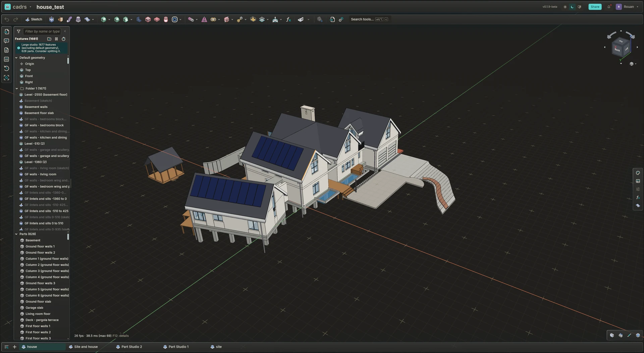The width and height of the screenshot is (644, 353).
Task: Select the Living room floor part
Action: click(x=38, y=314)
